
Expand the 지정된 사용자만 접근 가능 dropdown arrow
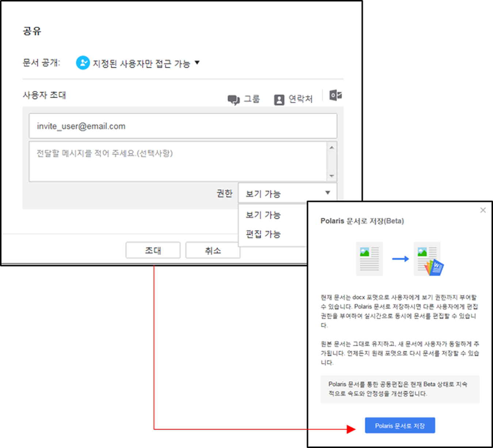point(197,62)
